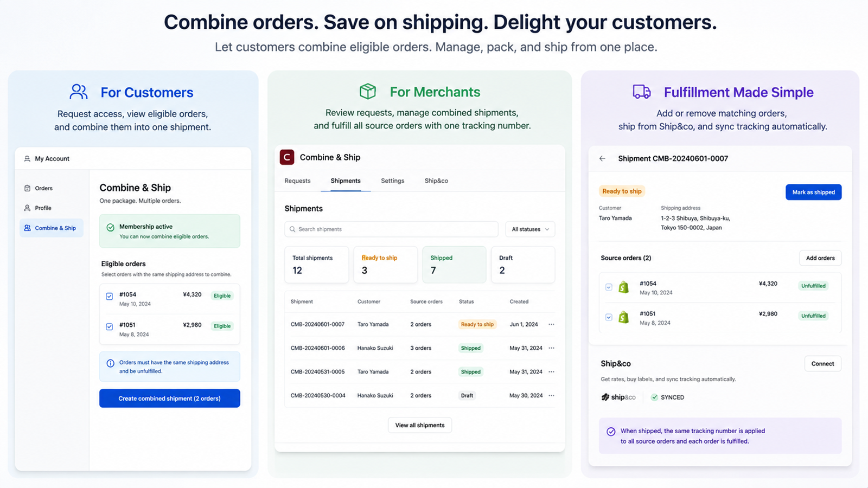The height and width of the screenshot is (488, 868).
Task: Click the Shopify bag icon for order #1051
Action: 624,317
